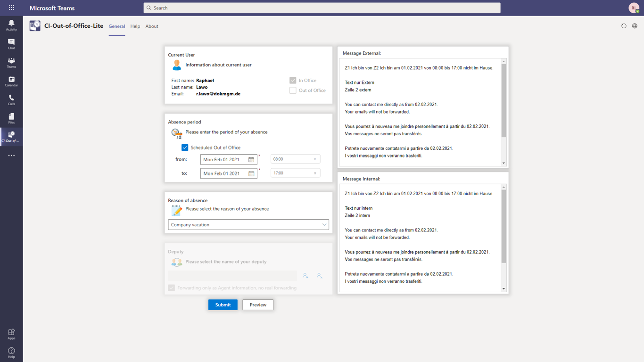Open Teams in the left sidebar
The height and width of the screenshot is (362, 644).
[x=11, y=63]
